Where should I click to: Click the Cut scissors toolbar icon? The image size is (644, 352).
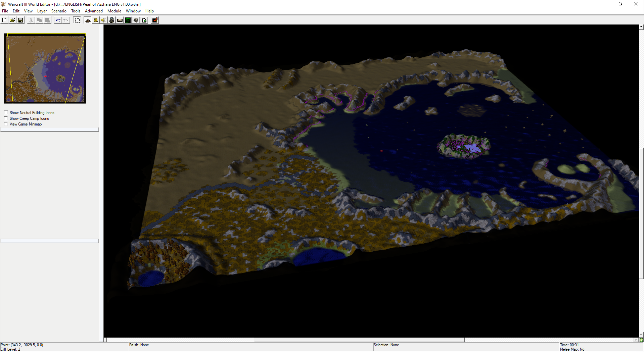pos(31,20)
